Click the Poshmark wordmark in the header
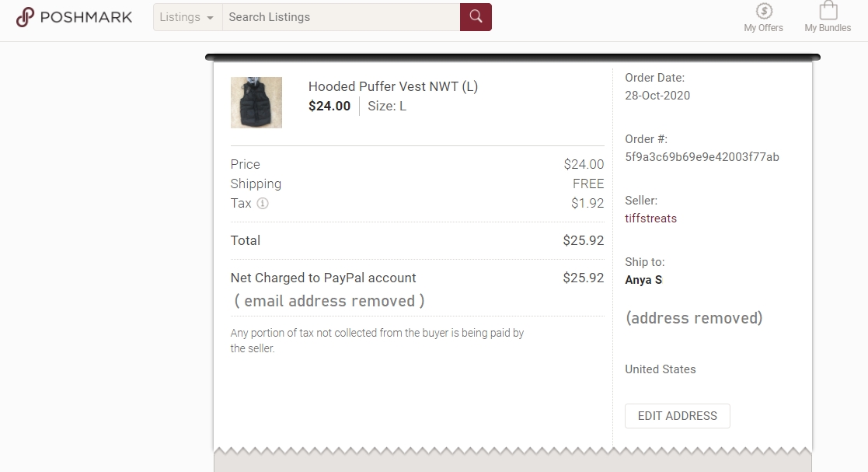This screenshot has width=868, height=472. click(88, 16)
